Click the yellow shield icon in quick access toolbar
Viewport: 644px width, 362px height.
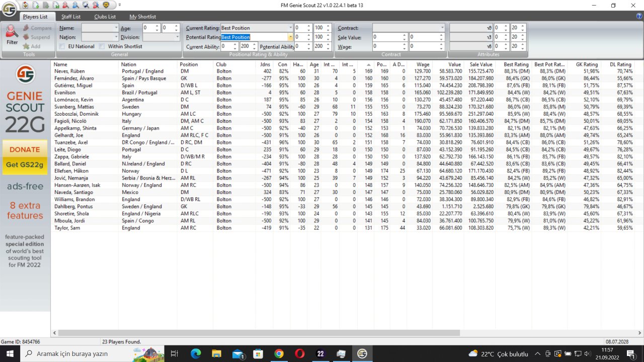[105, 5]
